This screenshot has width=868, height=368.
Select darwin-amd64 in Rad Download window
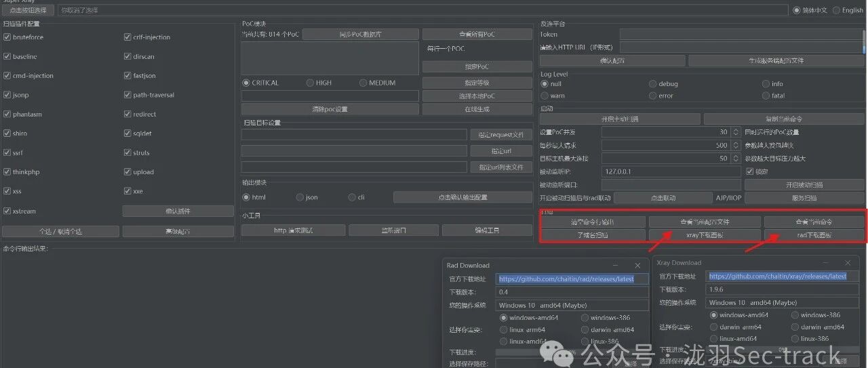[x=585, y=330]
